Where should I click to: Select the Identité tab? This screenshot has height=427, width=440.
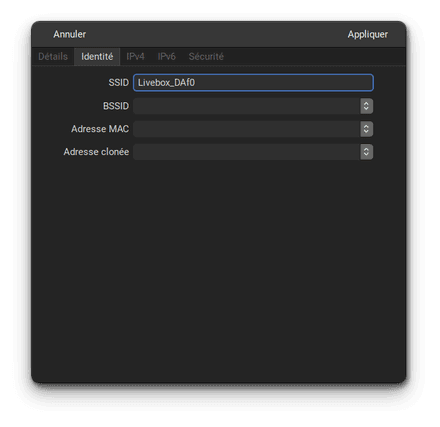[x=97, y=56]
